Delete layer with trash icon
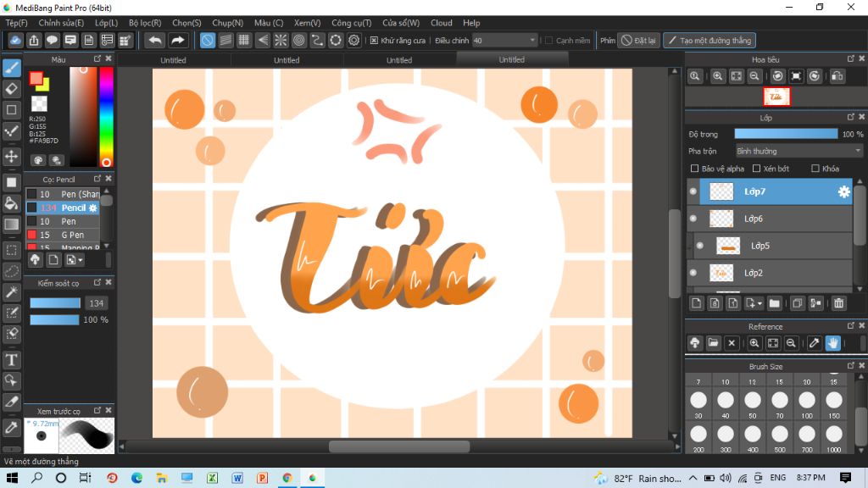 coord(838,303)
